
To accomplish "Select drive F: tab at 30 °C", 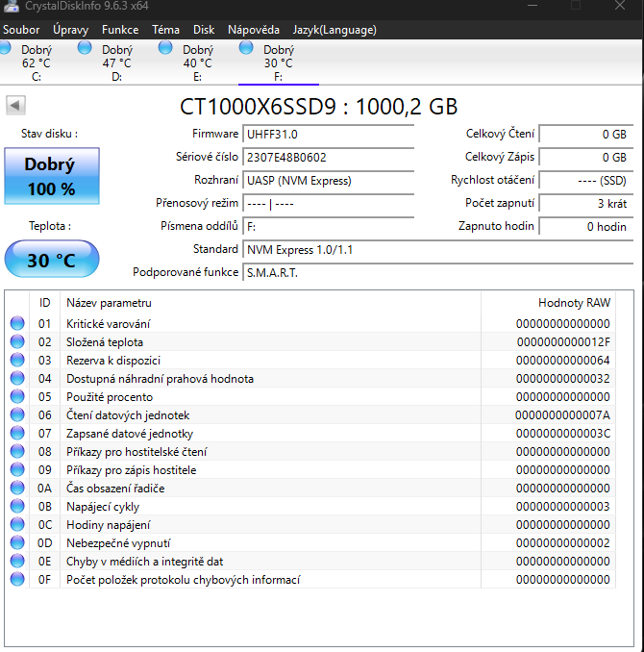I will tap(278, 63).
